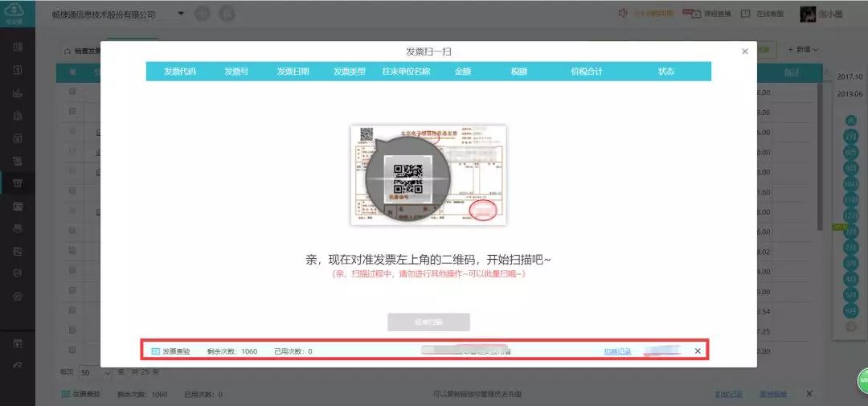Click the 发票类型 column header
The height and width of the screenshot is (406, 868).
click(x=350, y=72)
